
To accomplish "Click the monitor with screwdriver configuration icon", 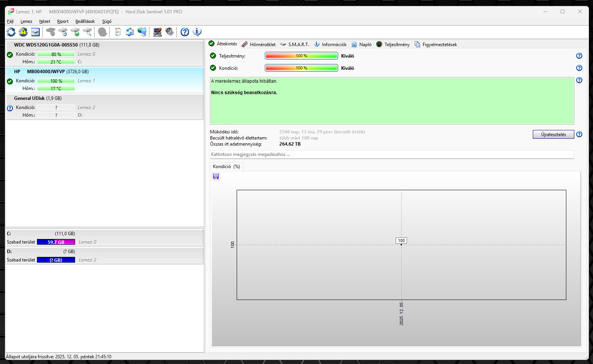I will pos(157,32).
